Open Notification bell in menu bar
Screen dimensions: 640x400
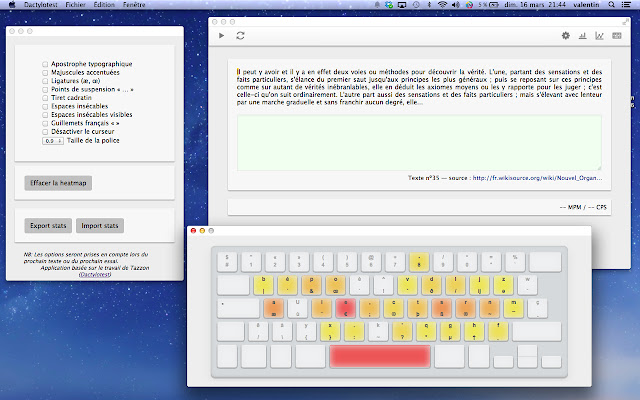pos(377,4)
